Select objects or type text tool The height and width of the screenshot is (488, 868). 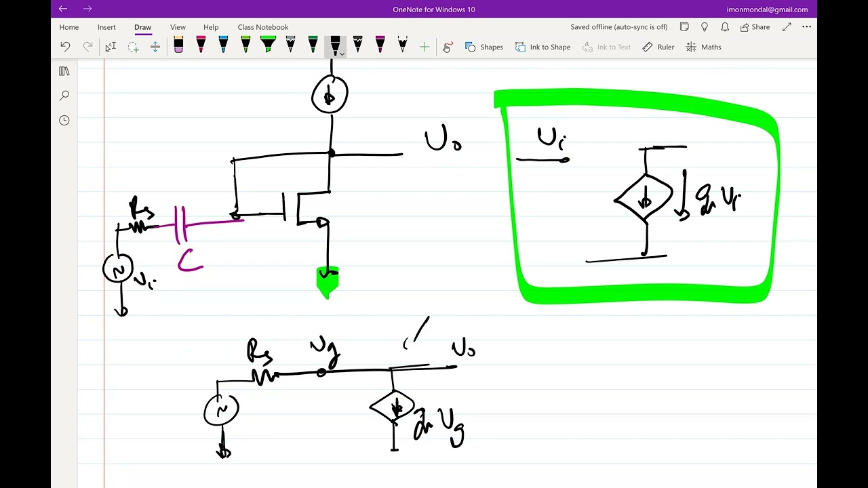pyautogui.click(x=111, y=47)
